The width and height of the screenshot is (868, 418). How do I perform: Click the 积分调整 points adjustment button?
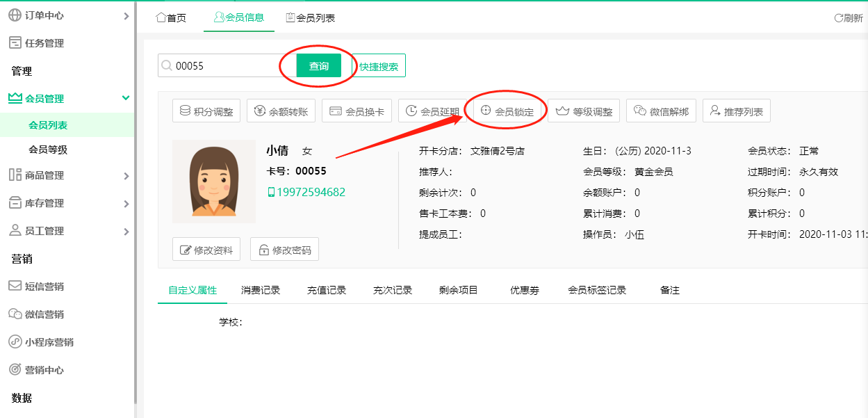click(205, 111)
